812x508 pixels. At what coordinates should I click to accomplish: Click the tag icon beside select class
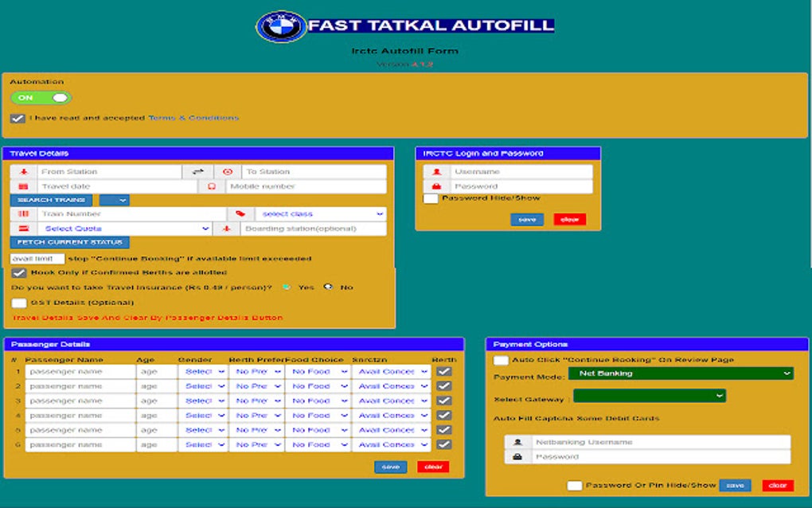coord(241,213)
